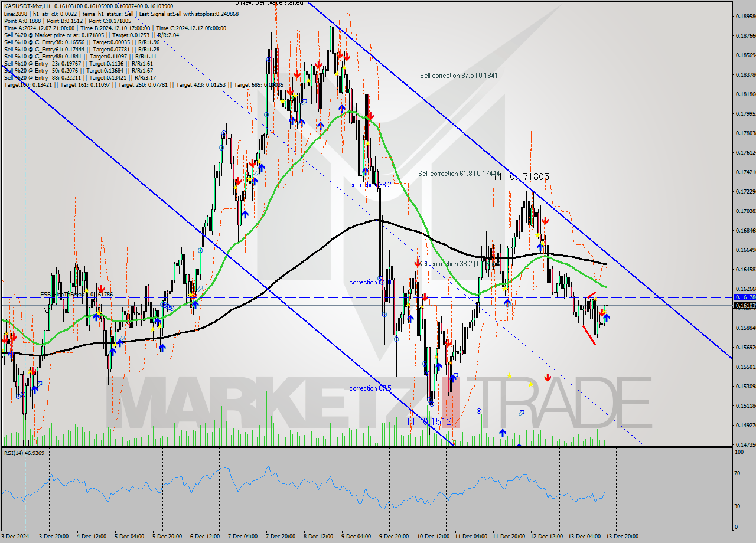Click the '6 Dec 12:00' time label
The image size is (756, 543).
[x=205, y=536]
